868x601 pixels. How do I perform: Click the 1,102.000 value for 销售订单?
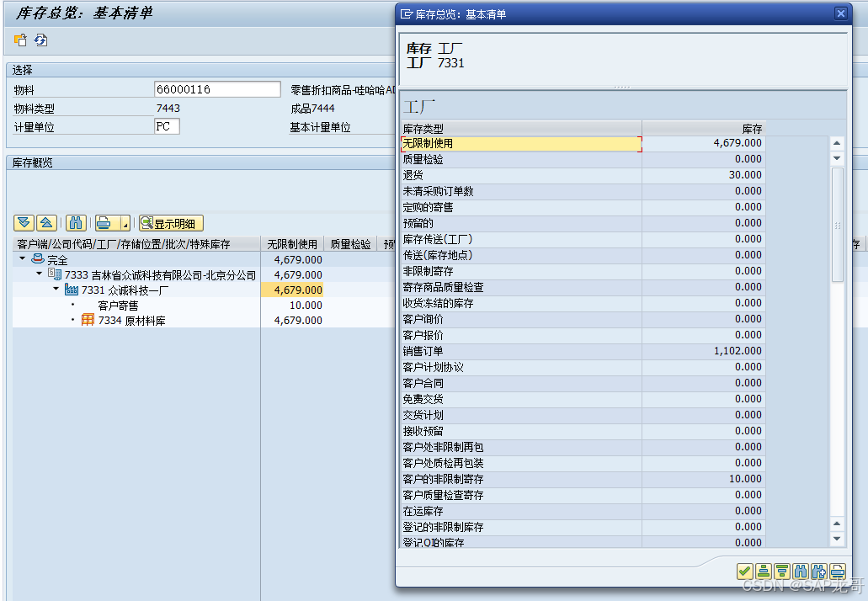pyautogui.click(x=738, y=351)
